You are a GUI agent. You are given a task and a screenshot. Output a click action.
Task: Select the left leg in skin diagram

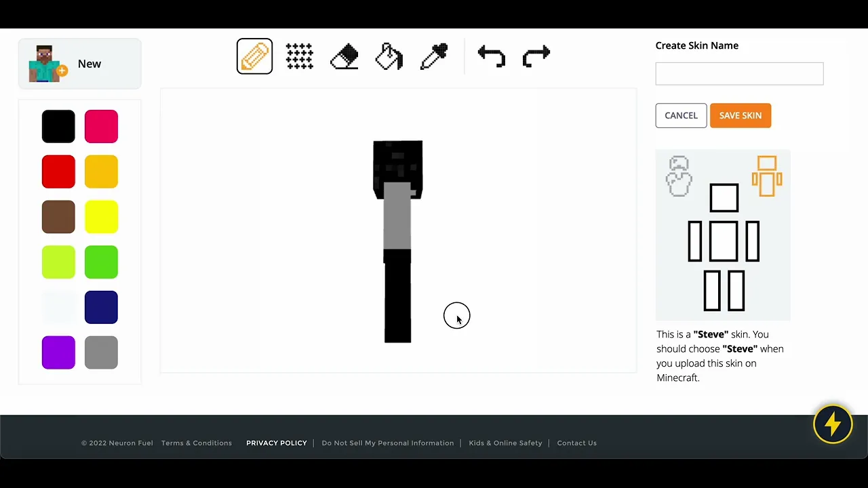711,291
